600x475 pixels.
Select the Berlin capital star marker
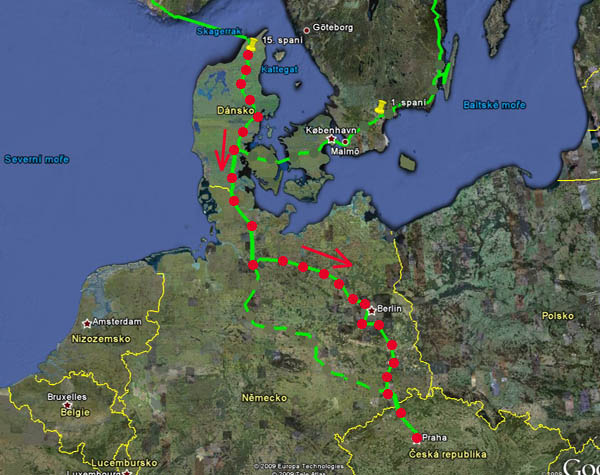point(370,311)
